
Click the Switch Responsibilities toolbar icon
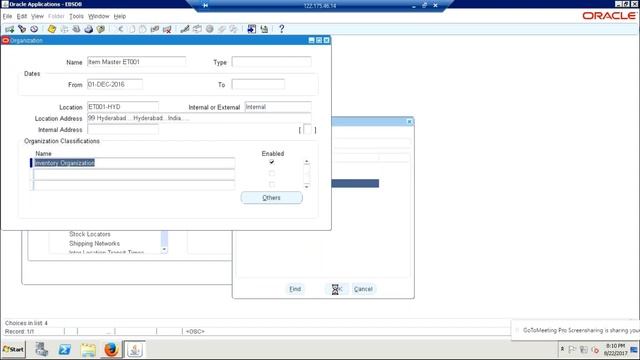click(x=76, y=29)
